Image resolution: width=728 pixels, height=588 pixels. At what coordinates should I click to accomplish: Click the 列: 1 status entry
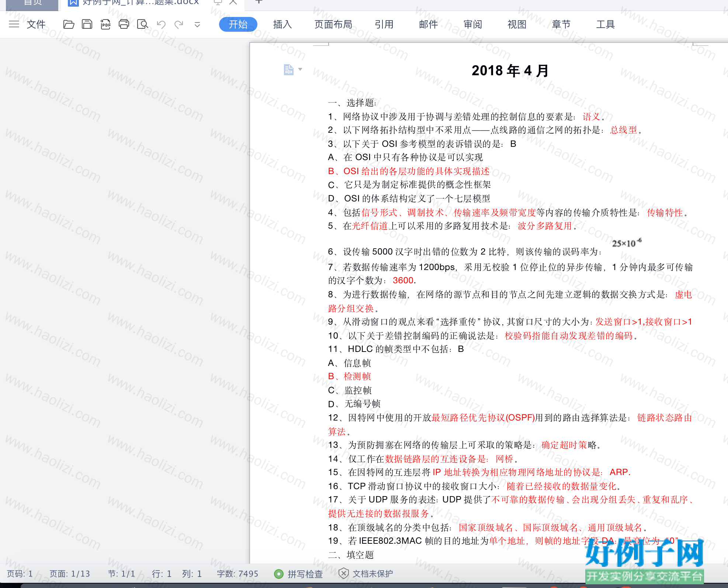coord(192,574)
